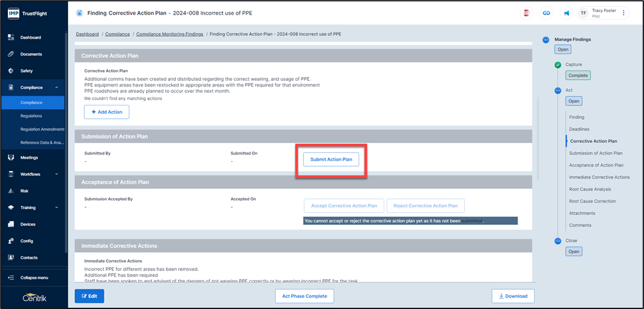Click the Act Phase Complete button
The width and height of the screenshot is (644, 309).
[304, 296]
